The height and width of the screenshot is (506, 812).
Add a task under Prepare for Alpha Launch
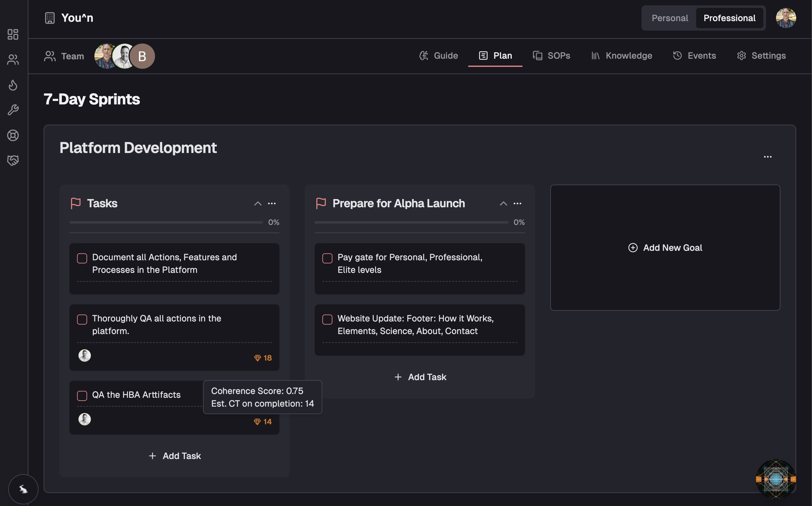420,377
